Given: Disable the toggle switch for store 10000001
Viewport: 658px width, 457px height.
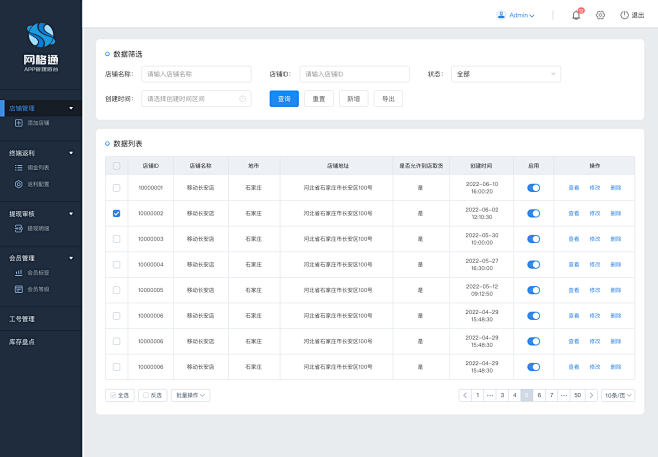Looking at the screenshot, I should 533,187.
